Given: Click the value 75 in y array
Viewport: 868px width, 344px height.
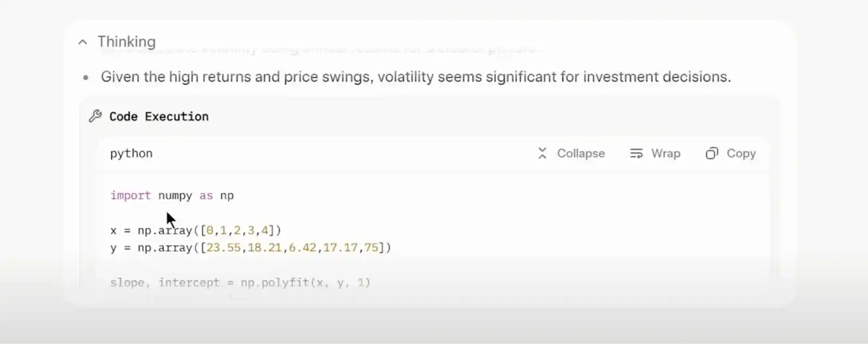Looking at the screenshot, I should pyautogui.click(x=371, y=248).
